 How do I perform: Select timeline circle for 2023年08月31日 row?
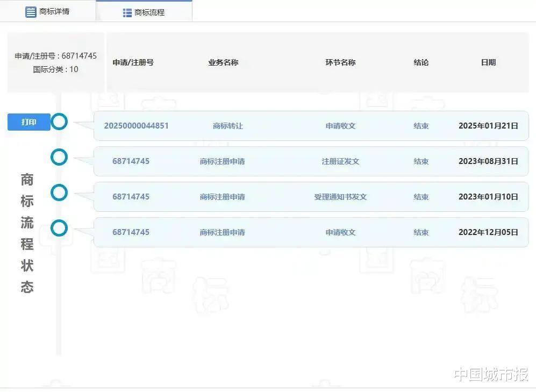[59, 157]
